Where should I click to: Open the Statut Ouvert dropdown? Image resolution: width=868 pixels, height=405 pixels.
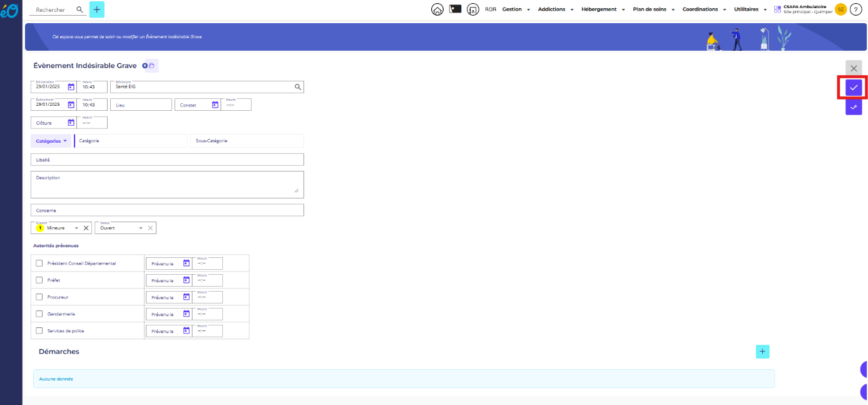141,228
